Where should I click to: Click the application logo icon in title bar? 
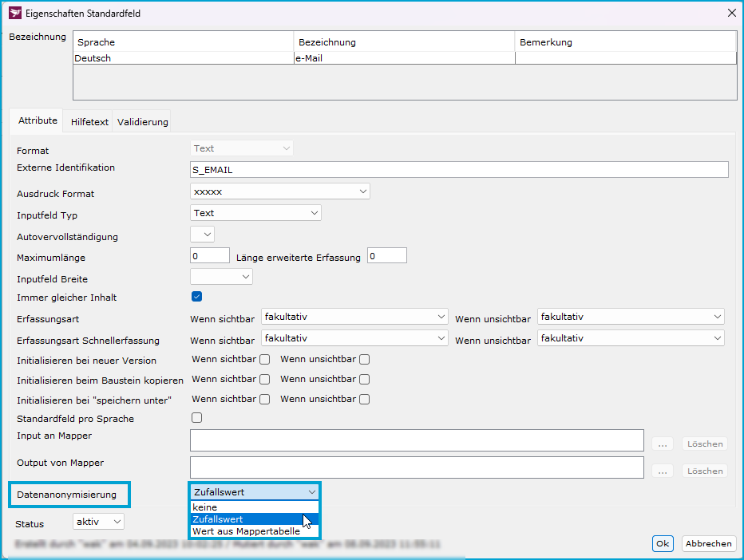(x=15, y=12)
